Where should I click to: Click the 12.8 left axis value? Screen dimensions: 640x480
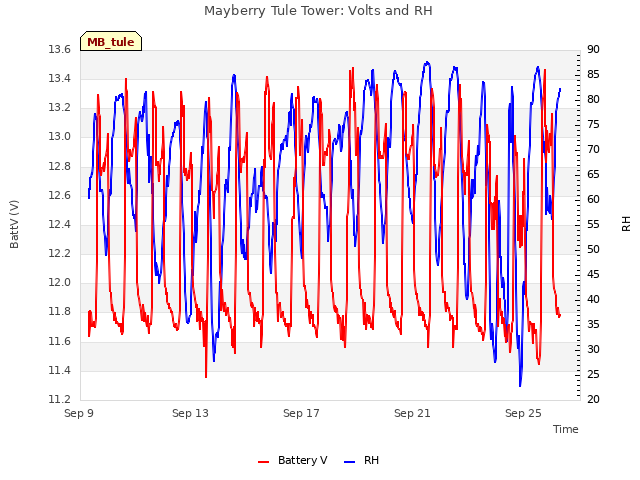(x=60, y=166)
